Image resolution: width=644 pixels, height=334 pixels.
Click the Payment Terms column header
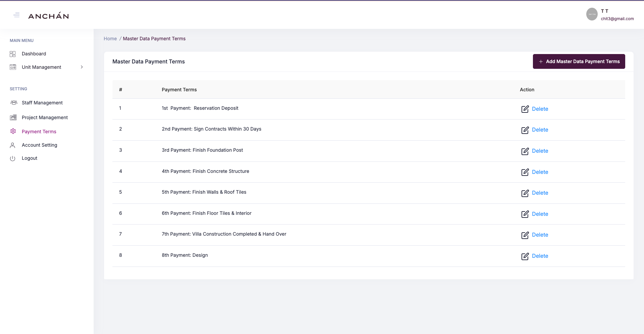179,90
